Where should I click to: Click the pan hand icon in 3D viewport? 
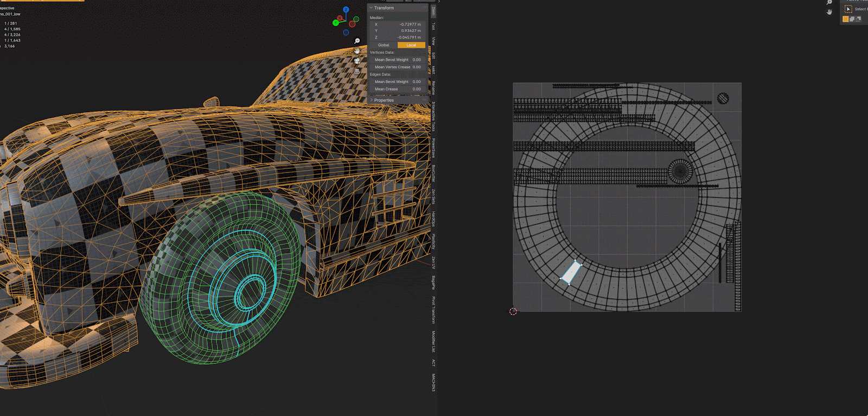tap(357, 51)
